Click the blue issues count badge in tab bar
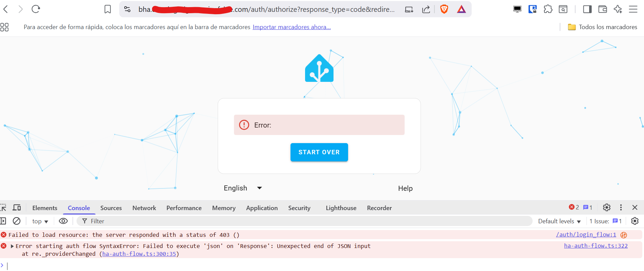This screenshot has width=644, height=271. (x=587, y=207)
